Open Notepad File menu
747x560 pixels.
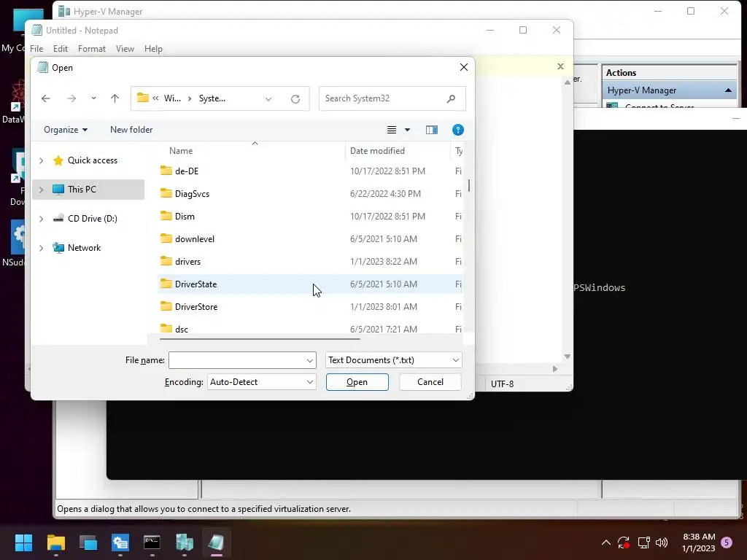click(x=36, y=49)
